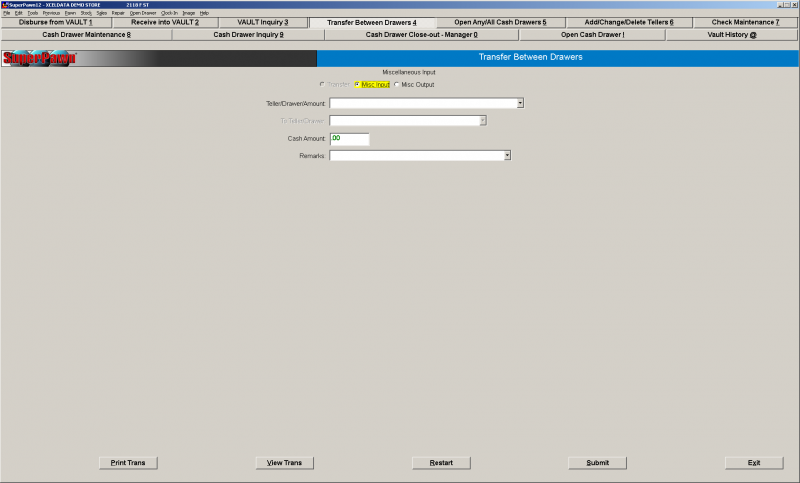This screenshot has height=483, width=800.
Task: Open the Vault History tab
Action: point(732,34)
